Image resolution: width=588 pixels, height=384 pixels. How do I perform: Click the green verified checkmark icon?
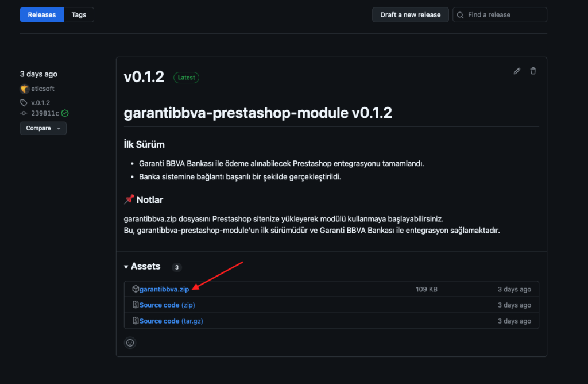pyautogui.click(x=65, y=113)
